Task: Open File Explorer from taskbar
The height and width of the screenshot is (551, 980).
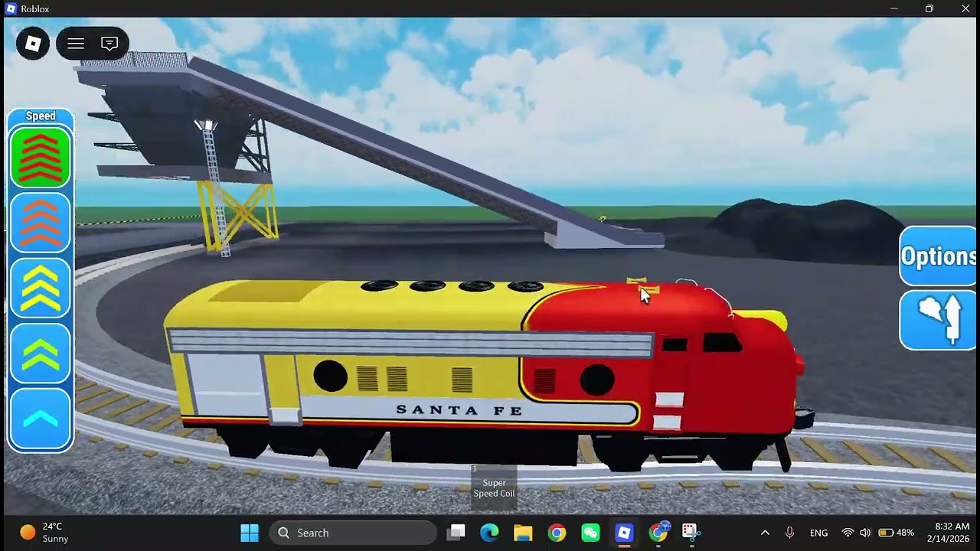Action: pyautogui.click(x=523, y=533)
